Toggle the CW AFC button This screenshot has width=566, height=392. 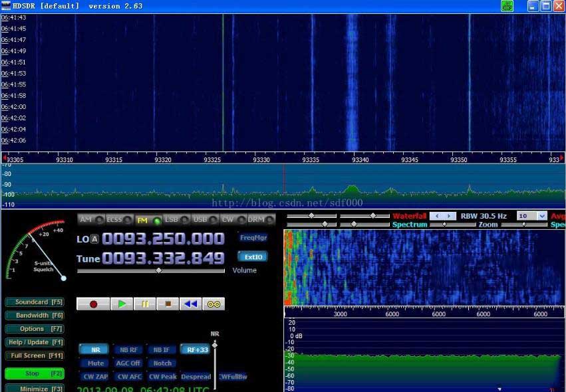tap(129, 377)
